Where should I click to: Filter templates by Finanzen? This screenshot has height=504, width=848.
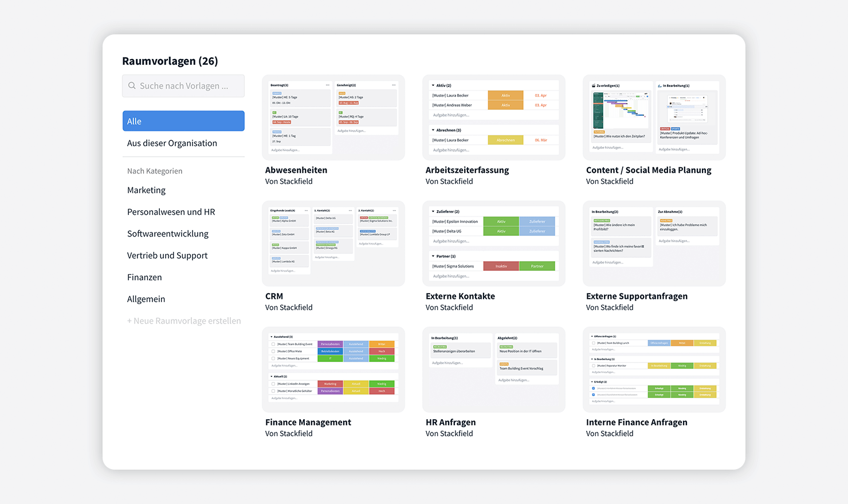(144, 277)
